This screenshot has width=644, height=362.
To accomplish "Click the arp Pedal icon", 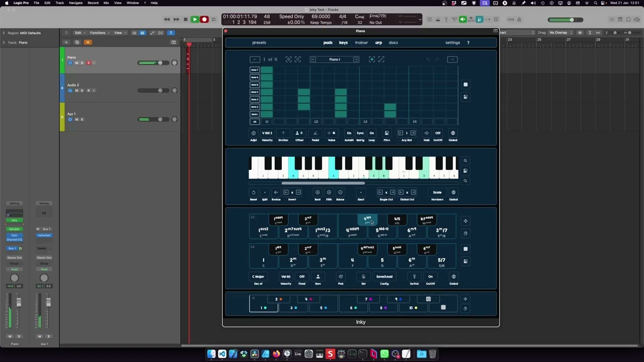I will click(x=315, y=133).
